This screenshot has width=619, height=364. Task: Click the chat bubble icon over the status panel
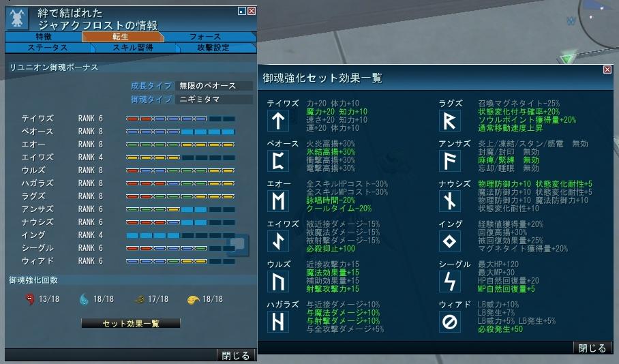coord(238,245)
